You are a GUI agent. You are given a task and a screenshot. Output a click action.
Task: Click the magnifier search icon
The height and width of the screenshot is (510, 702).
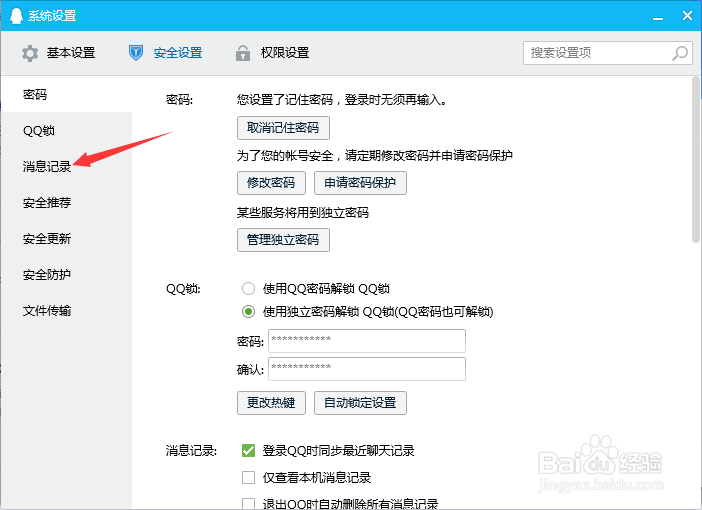[x=680, y=53]
